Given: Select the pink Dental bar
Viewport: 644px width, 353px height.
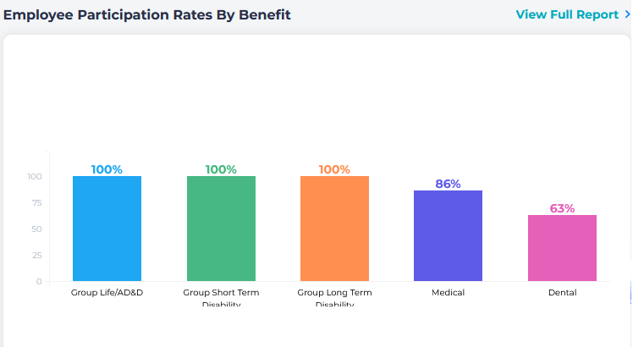Looking at the screenshot, I should (x=562, y=248).
